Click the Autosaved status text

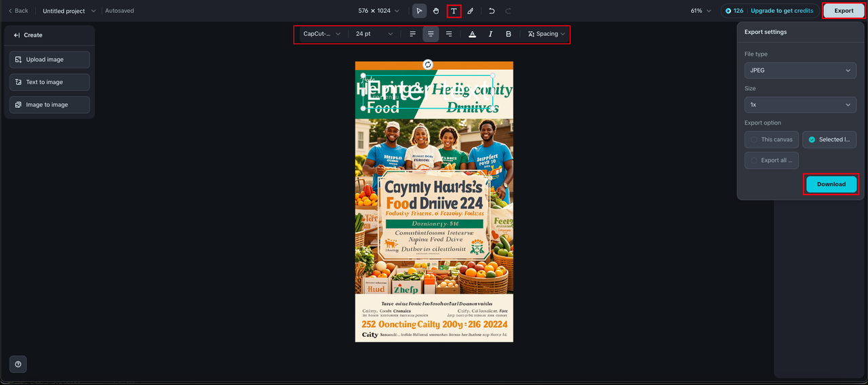tap(119, 11)
